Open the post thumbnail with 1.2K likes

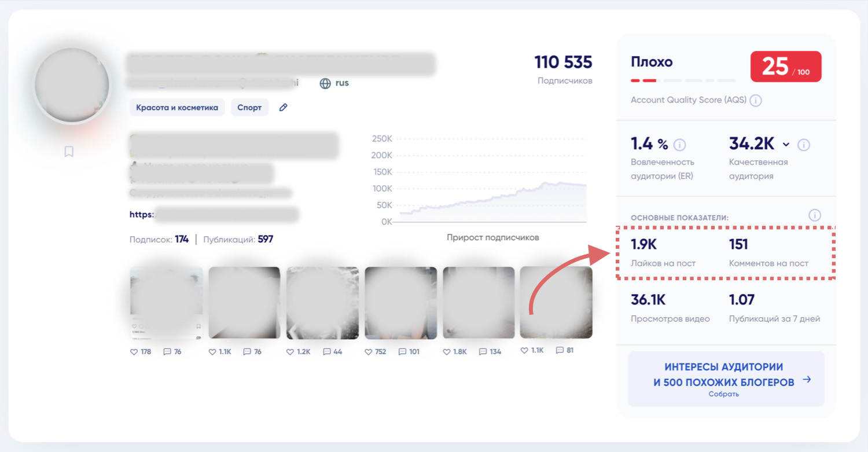[x=322, y=303]
